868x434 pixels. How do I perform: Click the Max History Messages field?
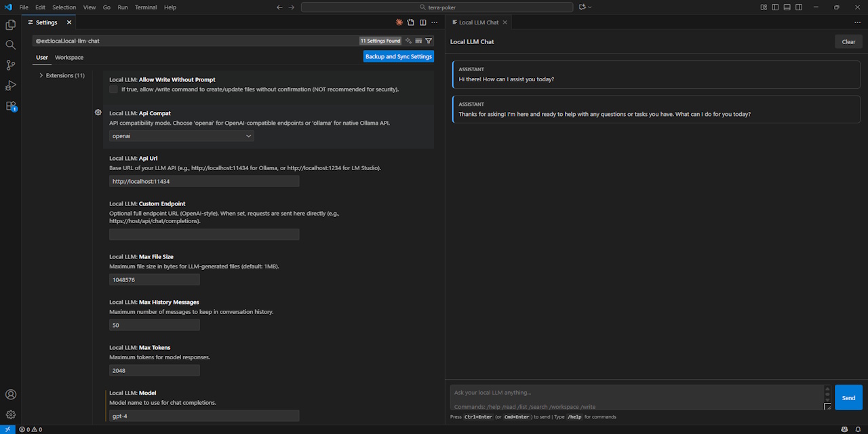pyautogui.click(x=155, y=325)
